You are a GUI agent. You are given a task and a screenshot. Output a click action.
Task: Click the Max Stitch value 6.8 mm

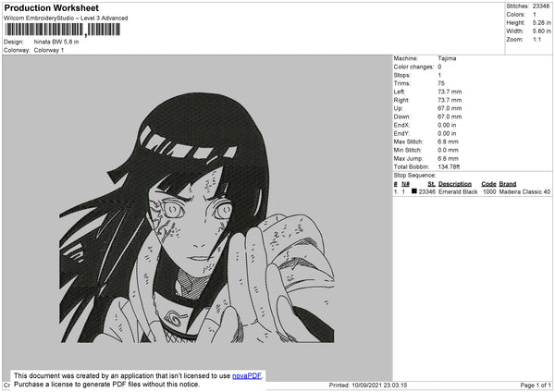click(448, 141)
